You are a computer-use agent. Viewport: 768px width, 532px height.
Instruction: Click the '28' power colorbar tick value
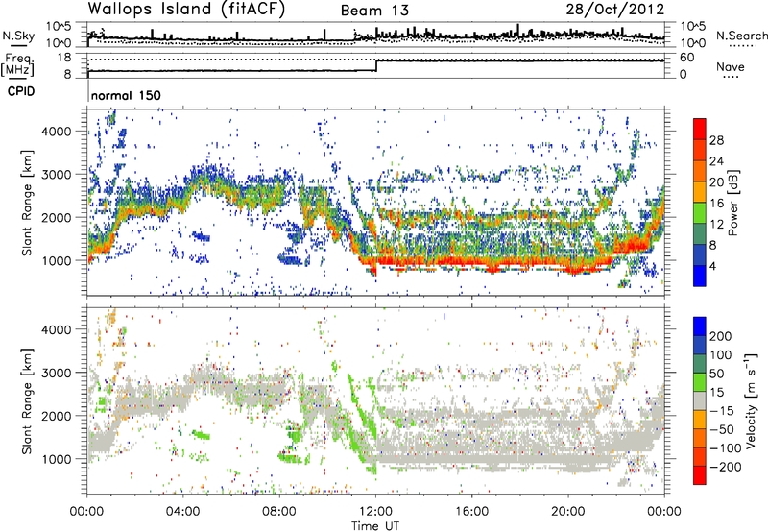(x=716, y=140)
